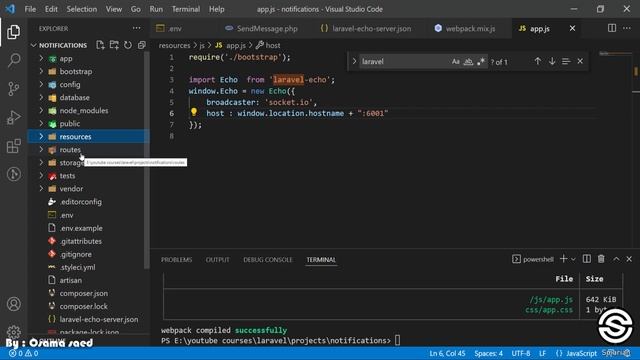The width and height of the screenshot is (640, 360).
Task: Close the terminal panel
Action: [x=629, y=259]
